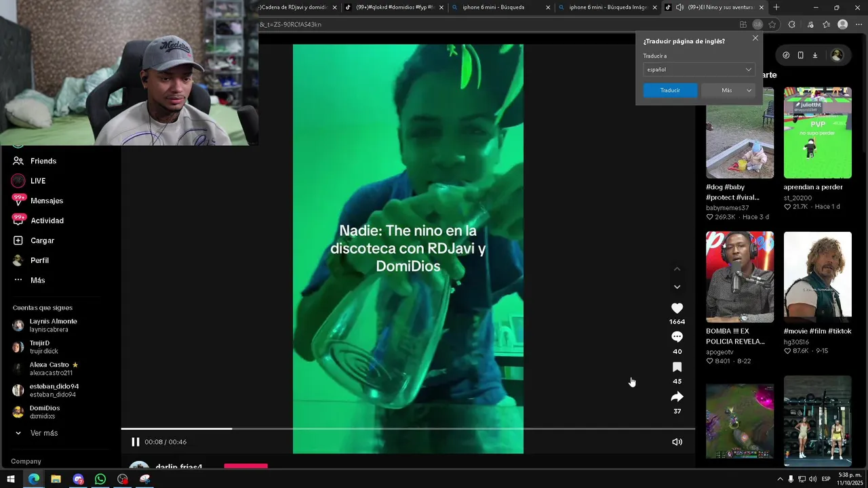Go to previous video with up chevron
868x488 pixels.
click(x=677, y=269)
